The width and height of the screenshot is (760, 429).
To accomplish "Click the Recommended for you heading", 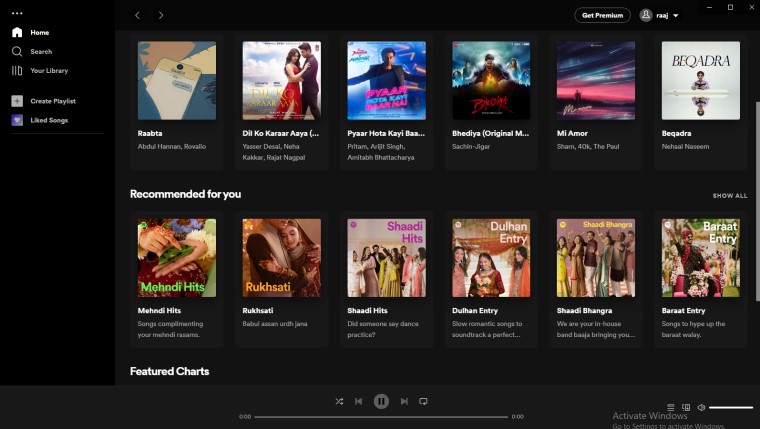I will tap(185, 194).
